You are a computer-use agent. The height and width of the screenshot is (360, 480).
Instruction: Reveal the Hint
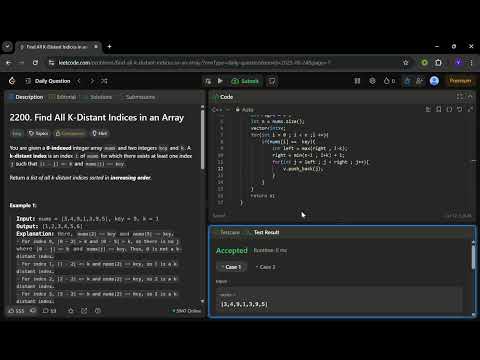[100, 133]
